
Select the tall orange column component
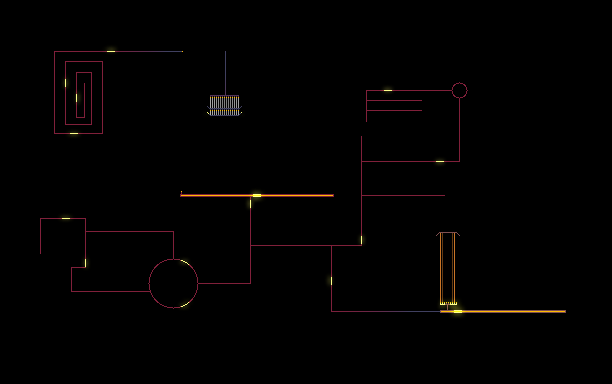tap(448, 268)
